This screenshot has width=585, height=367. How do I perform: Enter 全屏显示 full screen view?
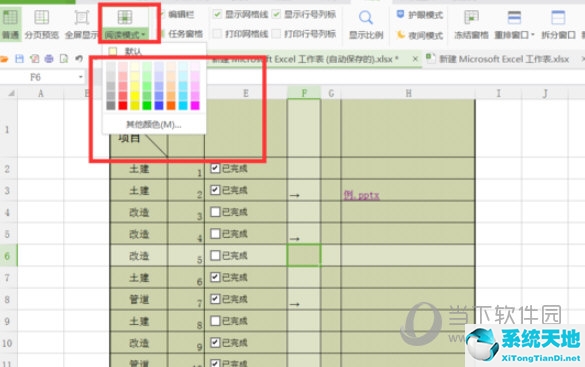(81, 24)
